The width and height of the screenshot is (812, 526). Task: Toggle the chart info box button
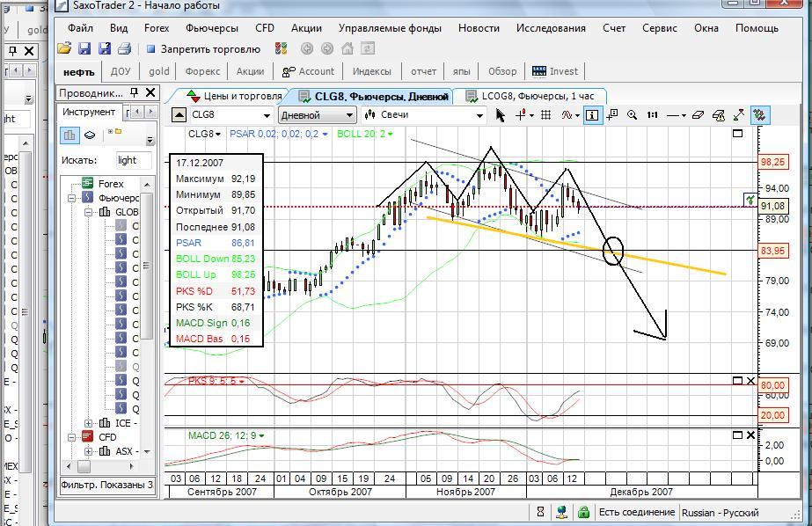(591, 115)
